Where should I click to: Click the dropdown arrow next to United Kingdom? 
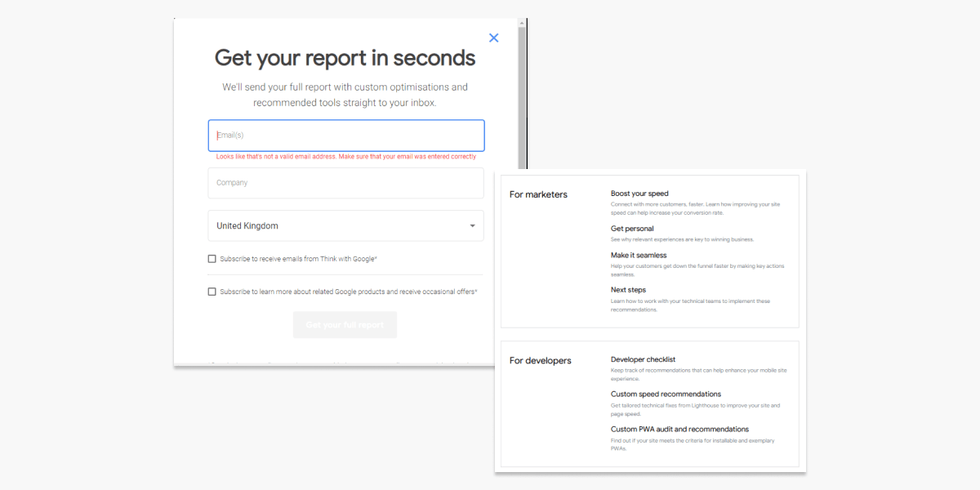pos(472,225)
